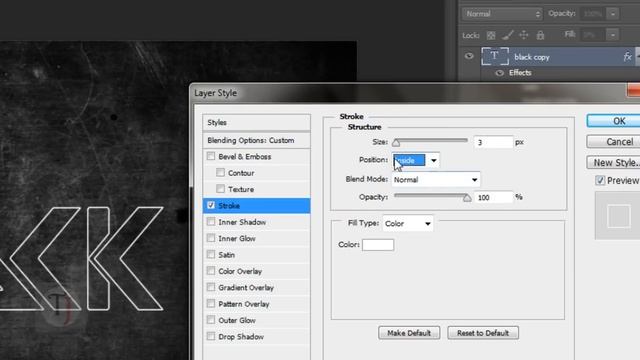
Task: Click the Cancel button
Action: [x=613, y=142]
